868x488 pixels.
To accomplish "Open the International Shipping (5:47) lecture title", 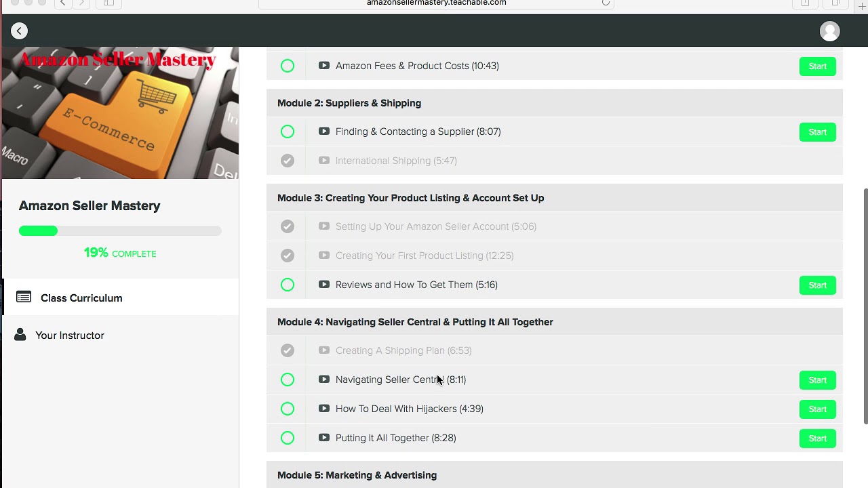I will 396,161.
